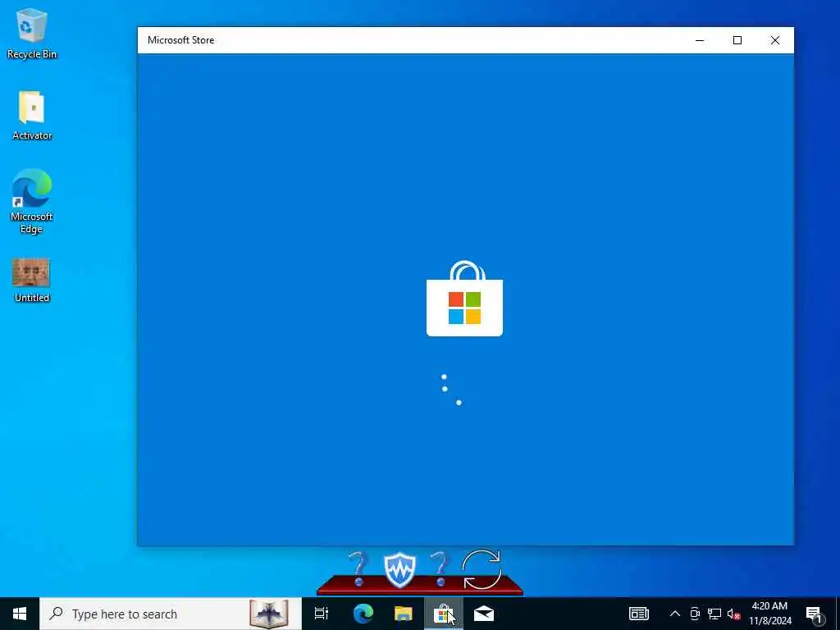The height and width of the screenshot is (630, 840).
Task: Launch Microsoft Edge from the taskbar
Action: [x=363, y=614]
